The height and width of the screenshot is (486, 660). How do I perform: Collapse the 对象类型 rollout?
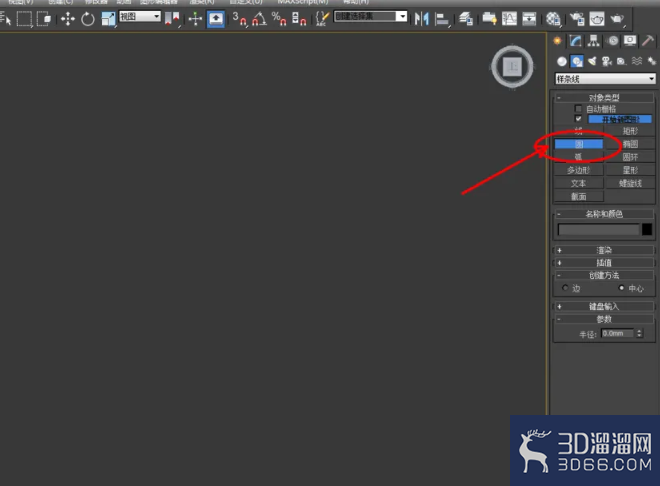click(x=604, y=98)
